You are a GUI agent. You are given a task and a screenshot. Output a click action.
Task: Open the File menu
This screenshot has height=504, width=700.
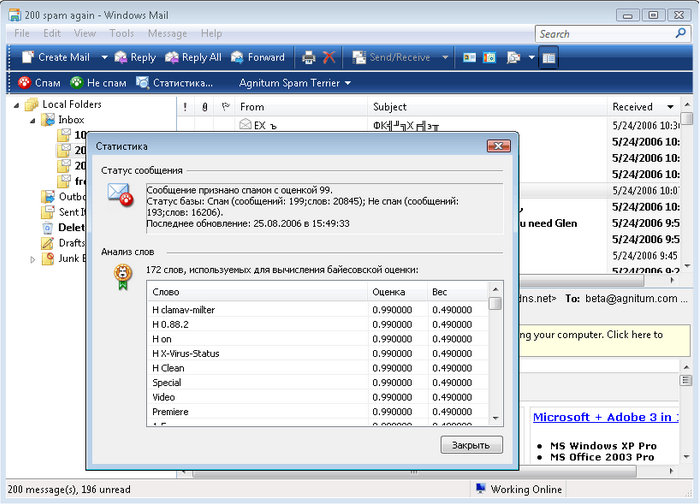click(x=21, y=33)
